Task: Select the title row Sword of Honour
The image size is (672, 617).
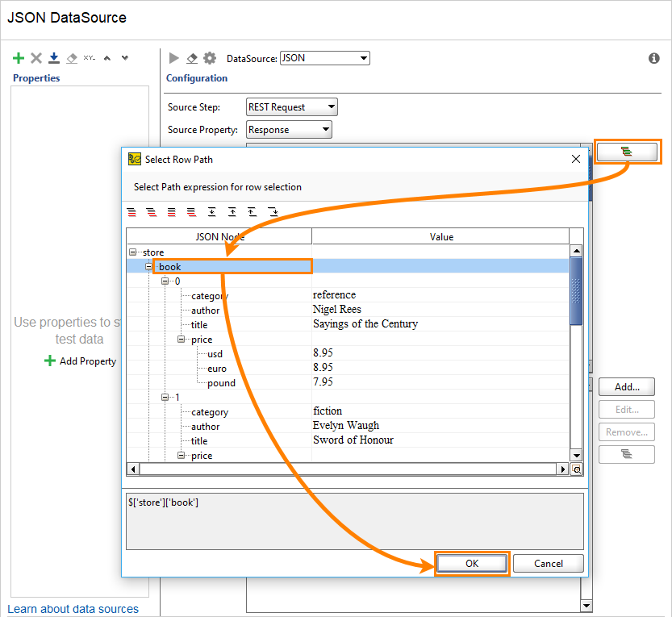Action: tap(348, 441)
